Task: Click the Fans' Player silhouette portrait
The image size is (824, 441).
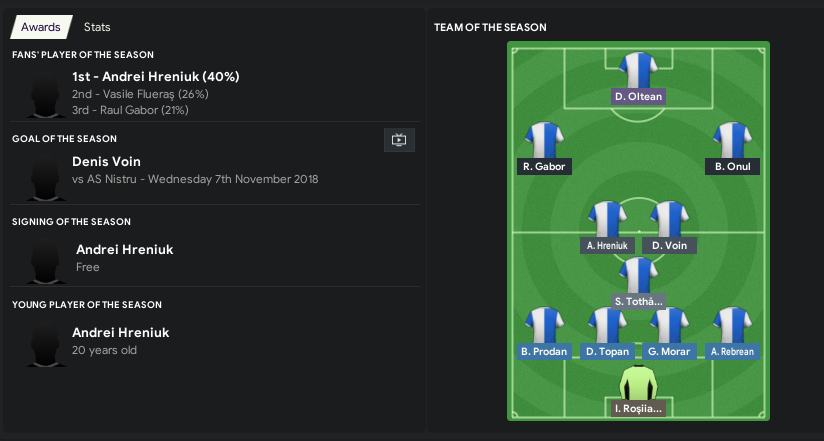Action: pyautogui.click(x=45, y=95)
